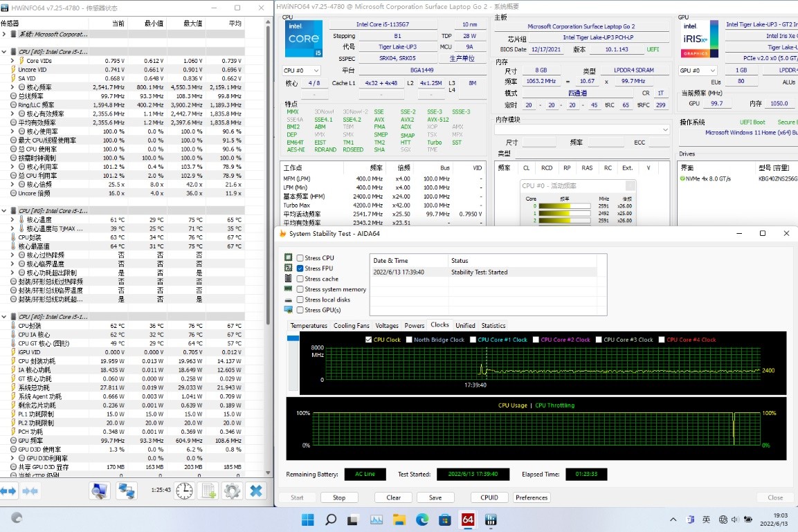Click the remote sensor monitoring icon
Image resolution: width=798 pixels, height=532 pixels.
[x=126, y=490]
